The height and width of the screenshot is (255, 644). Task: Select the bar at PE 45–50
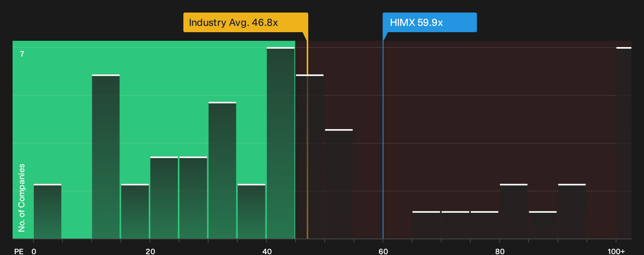tap(310, 157)
